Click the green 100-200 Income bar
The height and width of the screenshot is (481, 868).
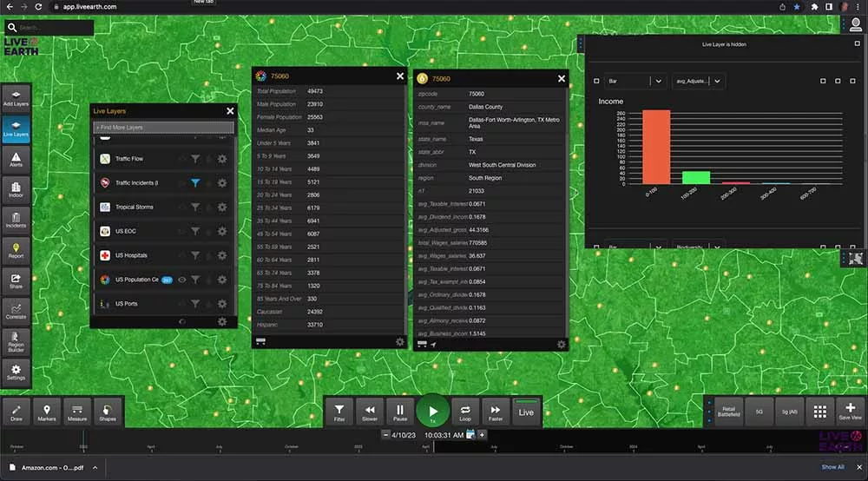(696, 178)
